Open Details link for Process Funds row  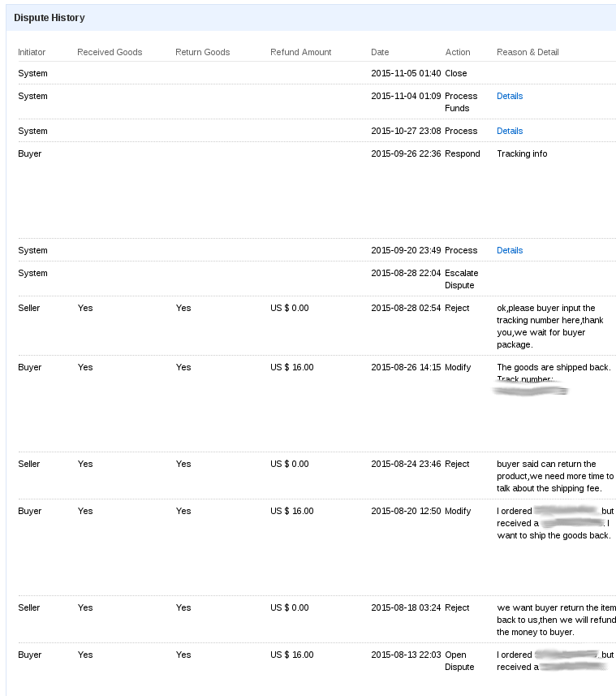click(510, 96)
